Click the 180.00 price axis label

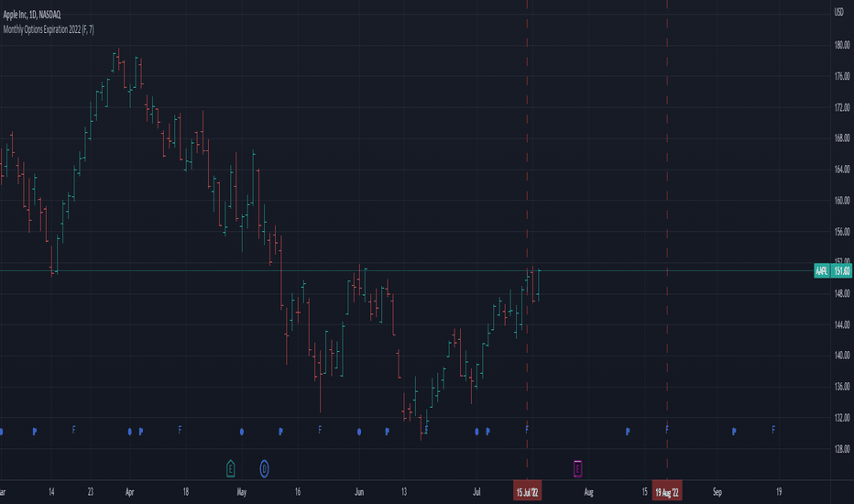click(x=842, y=45)
